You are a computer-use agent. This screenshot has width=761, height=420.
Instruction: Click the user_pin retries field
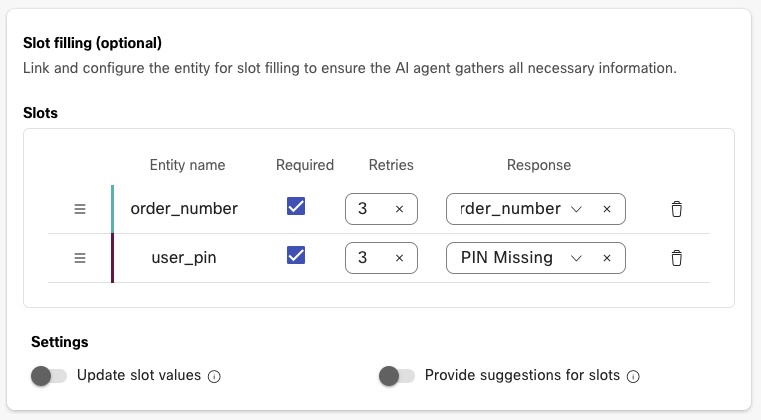pos(367,258)
